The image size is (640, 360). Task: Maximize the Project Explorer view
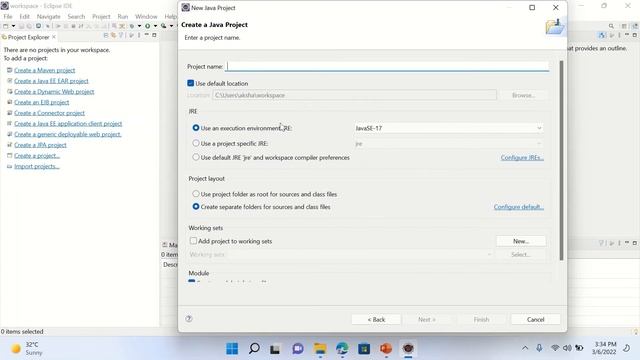pos(154,35)
